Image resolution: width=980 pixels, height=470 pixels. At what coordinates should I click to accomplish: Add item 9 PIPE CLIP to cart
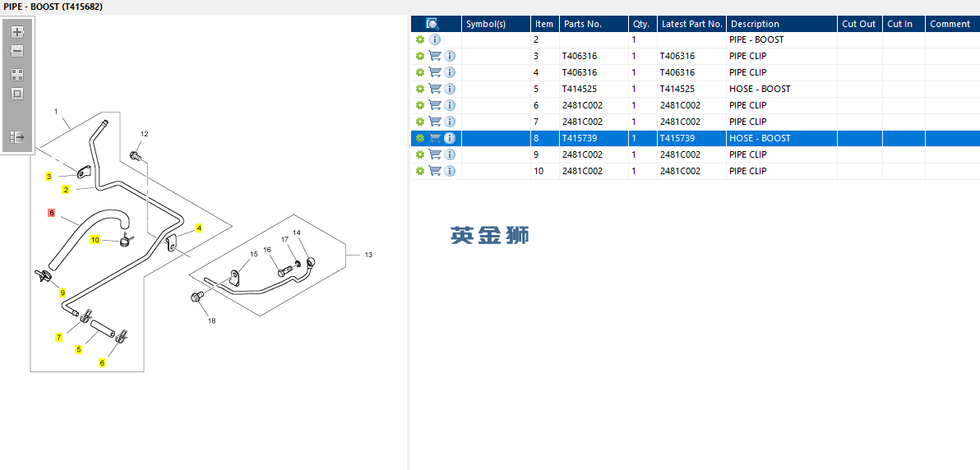(x=435, y=154)
